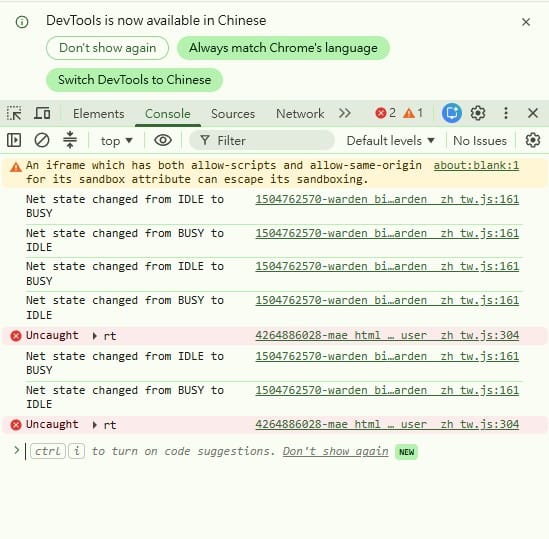Viewport: 549px width, 539px height.
Task: Switch to the Network tab
Action: (300, 113)
